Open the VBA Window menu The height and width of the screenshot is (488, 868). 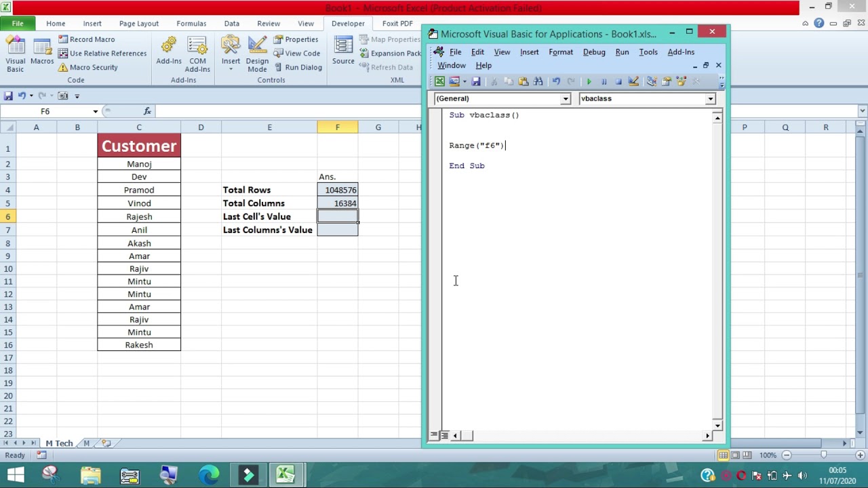pyautogui.click(x=452, y=66)
